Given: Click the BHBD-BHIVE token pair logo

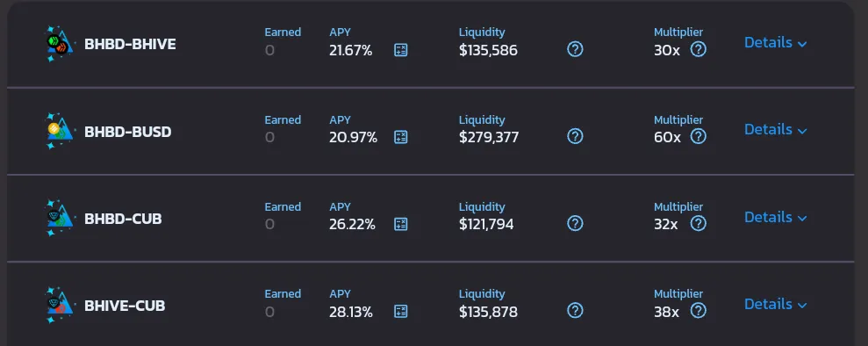Looking at the screenshot, I should click(x=59, y=44).
